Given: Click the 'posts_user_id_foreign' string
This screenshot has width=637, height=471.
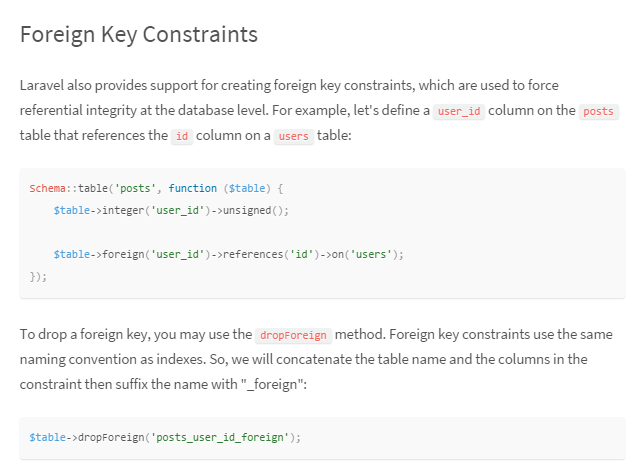Looking at the screenshot, I should click(220, 437).
